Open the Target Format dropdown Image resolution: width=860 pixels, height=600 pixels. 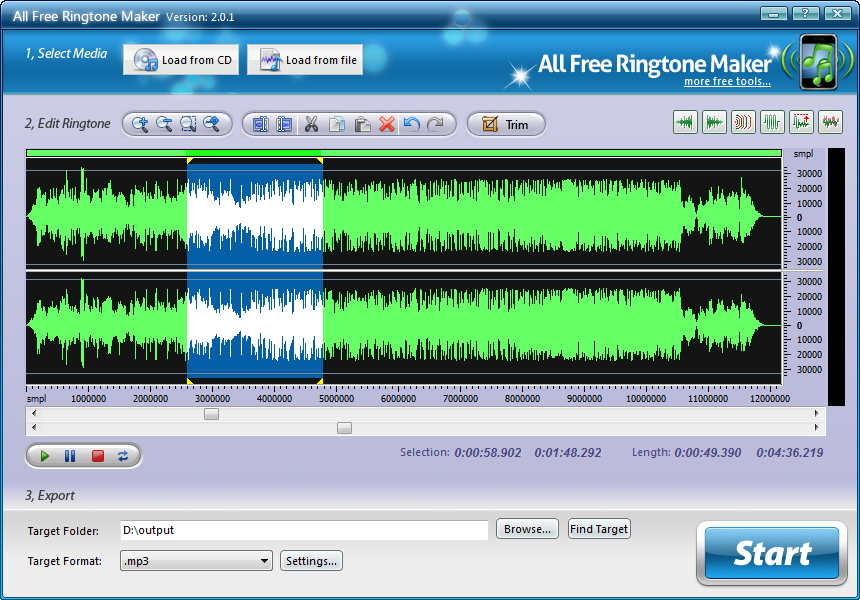[196, 561]
